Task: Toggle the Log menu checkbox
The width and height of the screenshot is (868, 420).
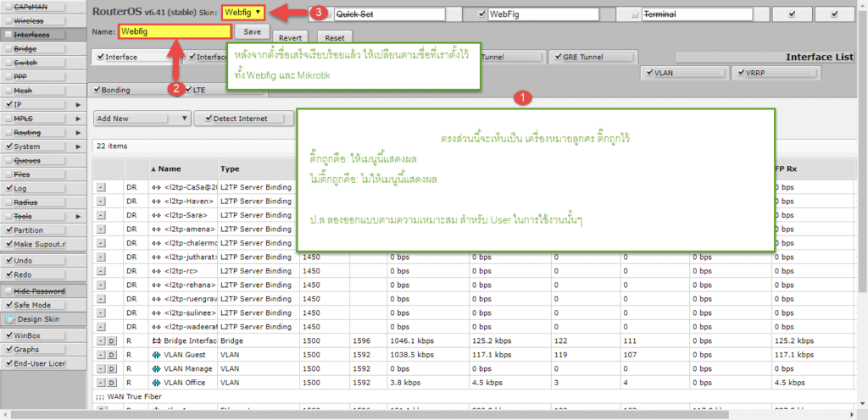Action: (x=8, y=189)
